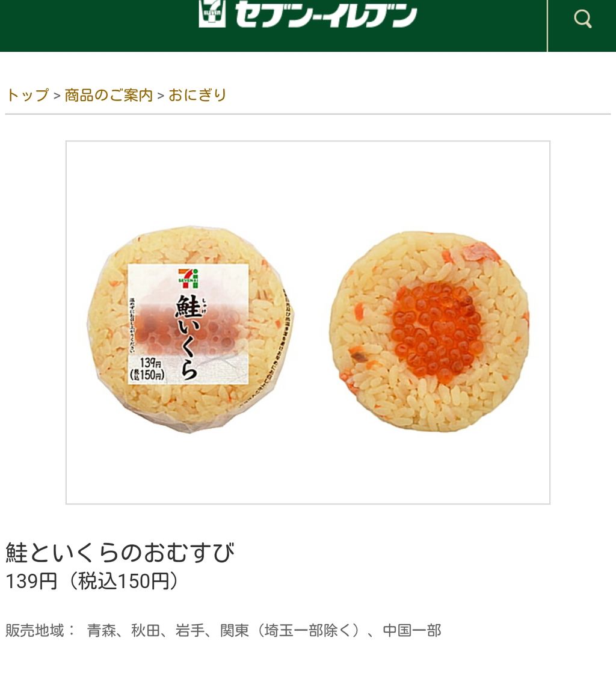Select the おにぎり breadcrumb category
Image resolution: width=616 pixels, height=700 pixels.
click(197, 95)
